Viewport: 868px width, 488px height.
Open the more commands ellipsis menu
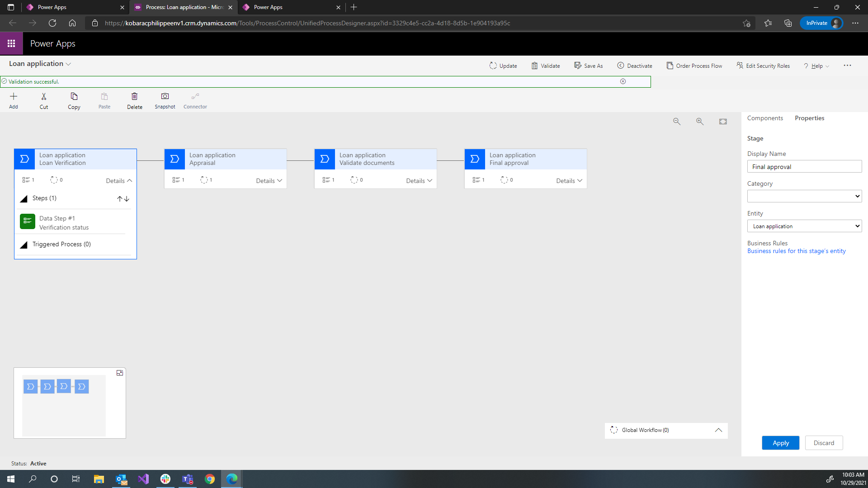tap(847, 66)
